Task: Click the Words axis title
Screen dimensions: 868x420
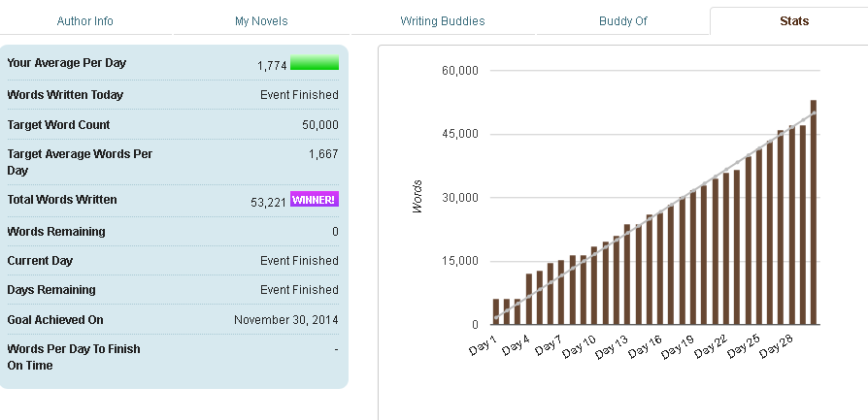Action: (417, 197)
